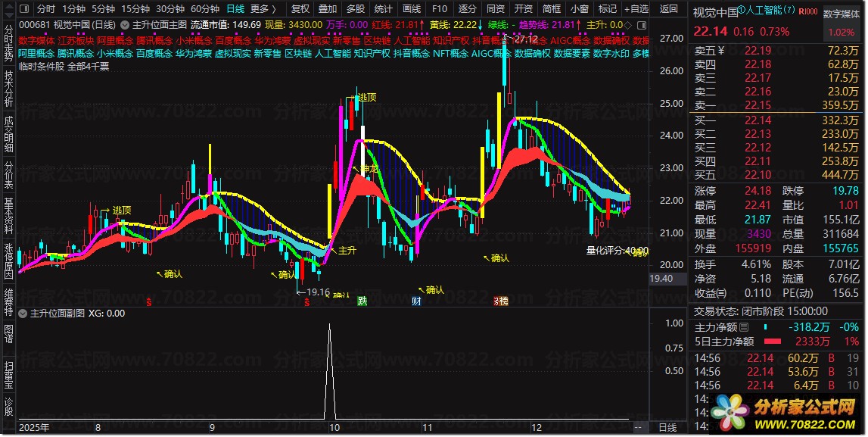
Task: Activate the 画线 drawing tool
Action: point(412,9)
